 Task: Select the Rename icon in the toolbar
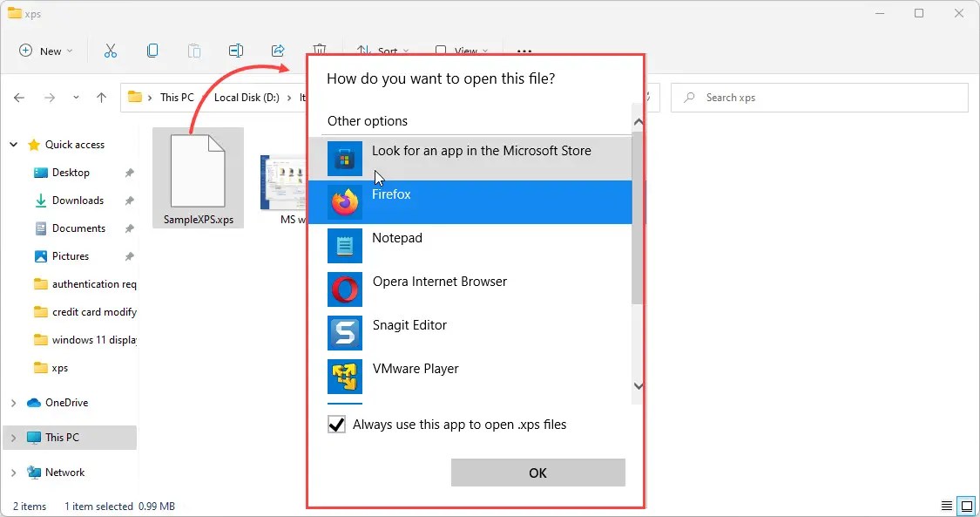pyautogui.click(x=236, y=51)
